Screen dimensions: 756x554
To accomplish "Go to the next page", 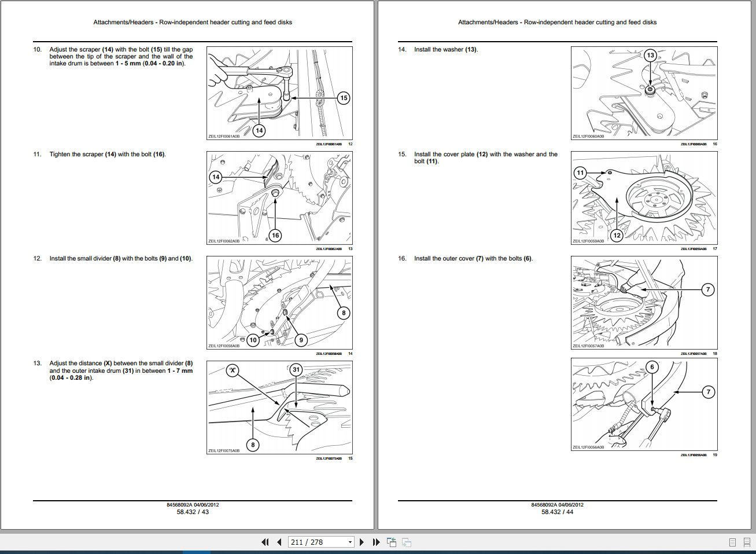I will (x=362, y=542).
